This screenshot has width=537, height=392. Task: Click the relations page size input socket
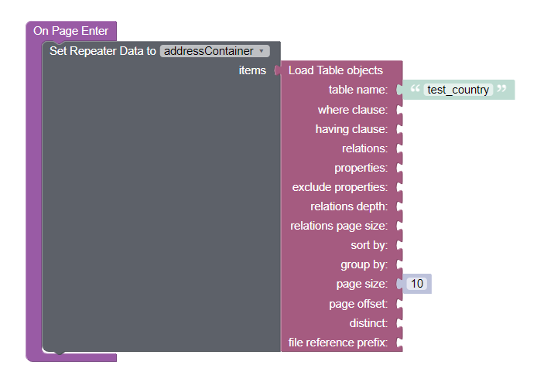(399, 226)
